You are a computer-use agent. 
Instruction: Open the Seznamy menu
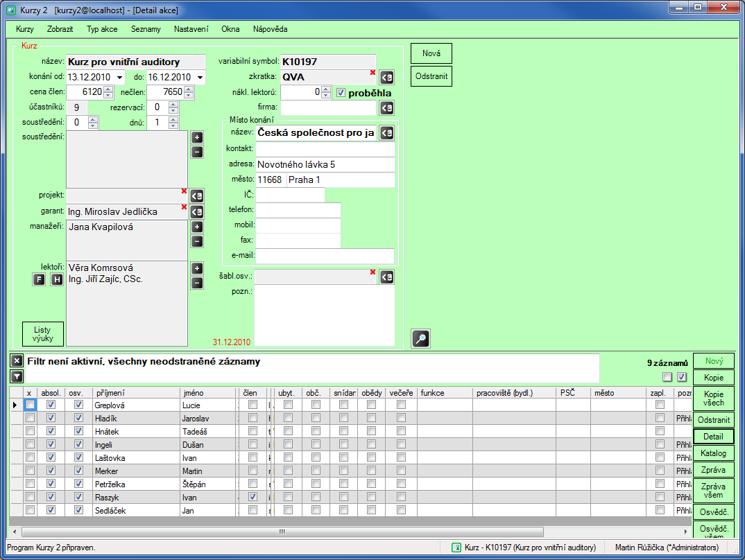click(146, 29)
